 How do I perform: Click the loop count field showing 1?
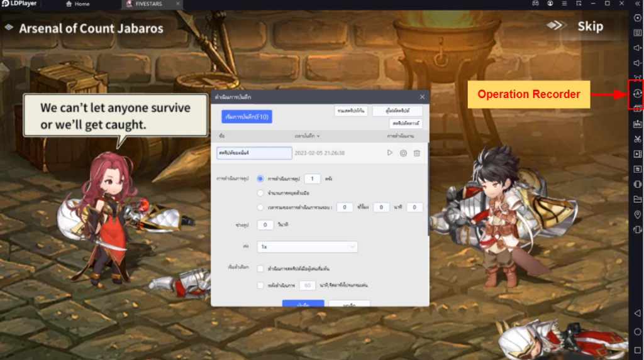tap(312, 178)
